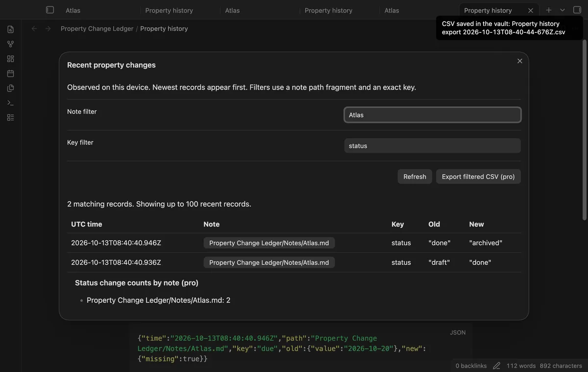Click Property history breadcrumb title
The height and width of the screenshot is (372, 588).
tap(164, 28)
